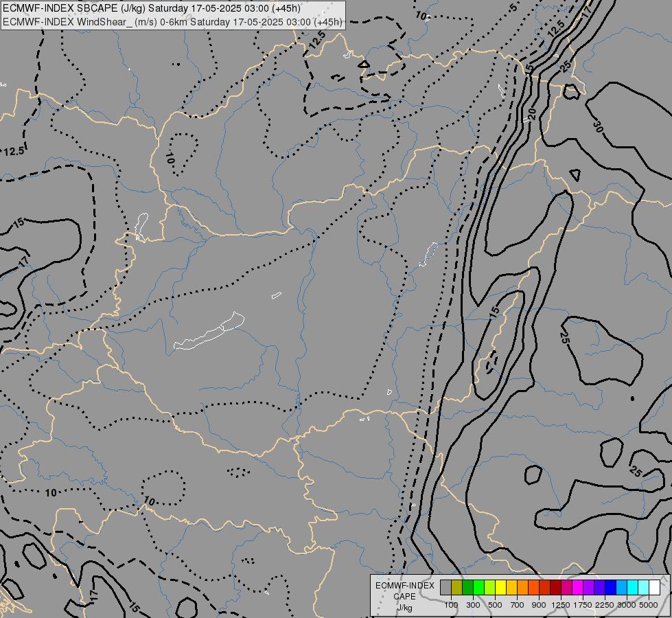This screenshot has width=672, height=618.
Task: Click the SBCAPE title line in header
Action: coord(151,8)
